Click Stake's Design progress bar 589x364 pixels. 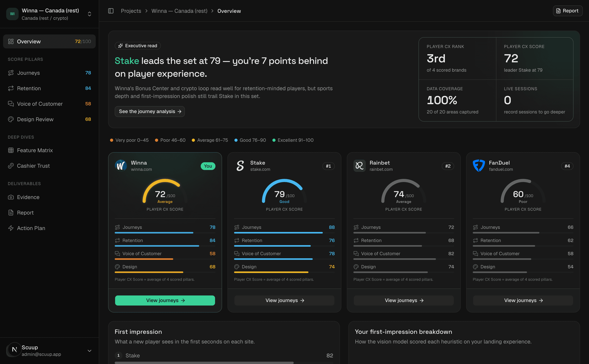coord(284,272)
